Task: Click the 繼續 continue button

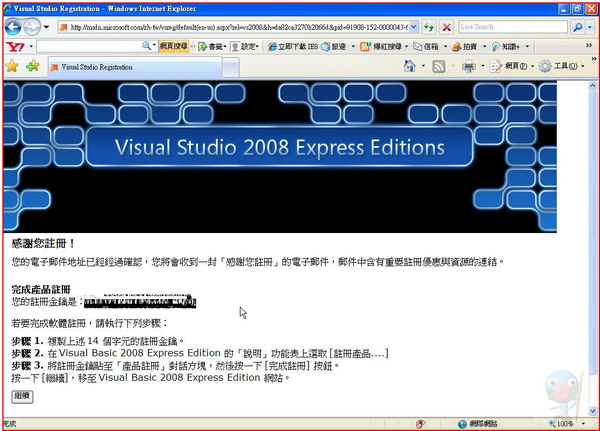Action: click(22, 396)
